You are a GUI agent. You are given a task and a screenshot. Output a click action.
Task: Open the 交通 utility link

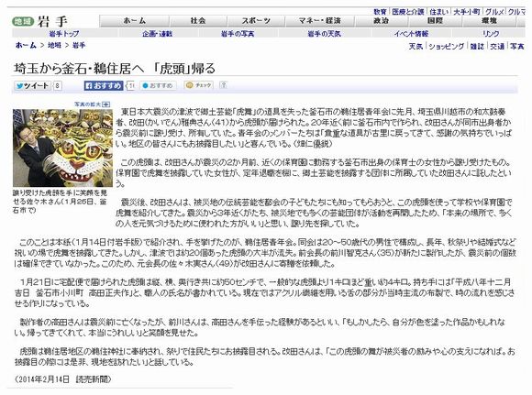[x=497, y=46]
